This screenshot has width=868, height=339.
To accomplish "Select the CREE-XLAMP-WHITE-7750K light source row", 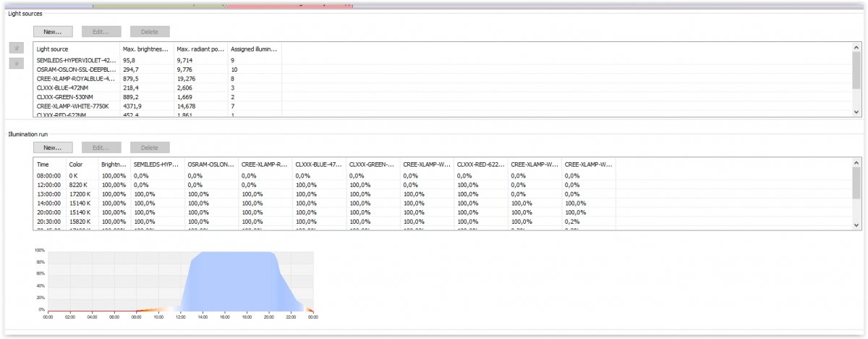I will pyautogui.click(x=443, y=106).
